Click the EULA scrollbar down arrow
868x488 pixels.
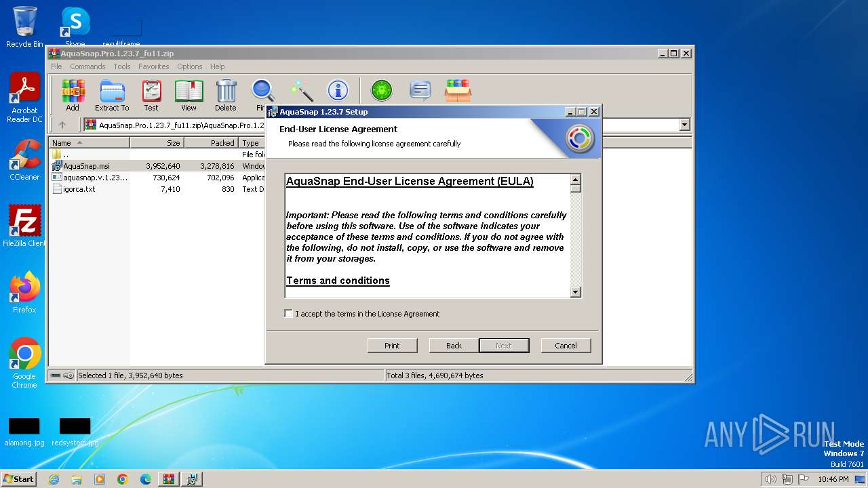(x=576, y=292)
